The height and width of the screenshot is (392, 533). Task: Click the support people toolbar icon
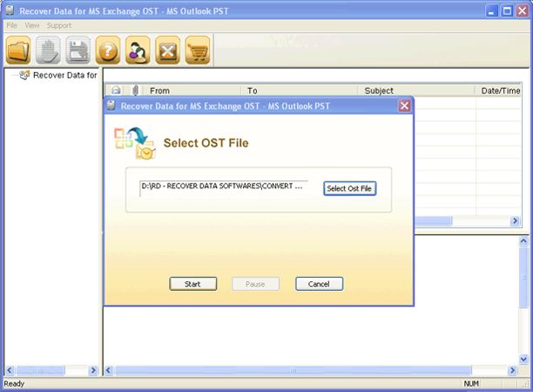click(x=138, y=51)
